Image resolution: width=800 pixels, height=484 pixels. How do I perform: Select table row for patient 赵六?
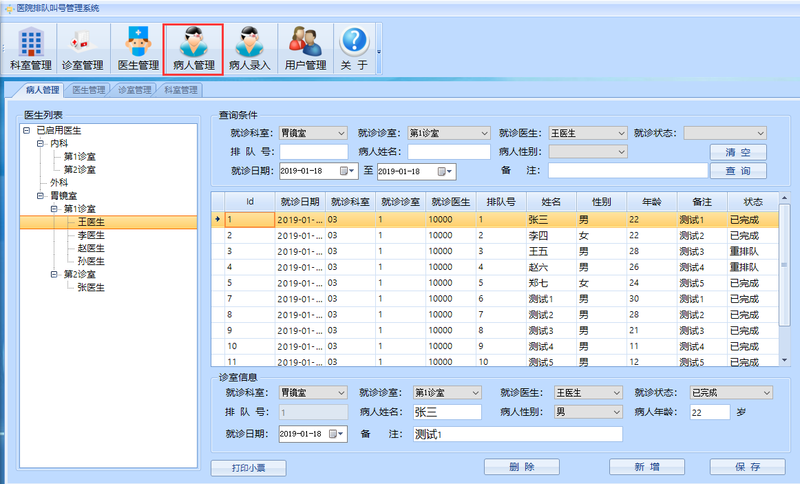tap(495, 267)
